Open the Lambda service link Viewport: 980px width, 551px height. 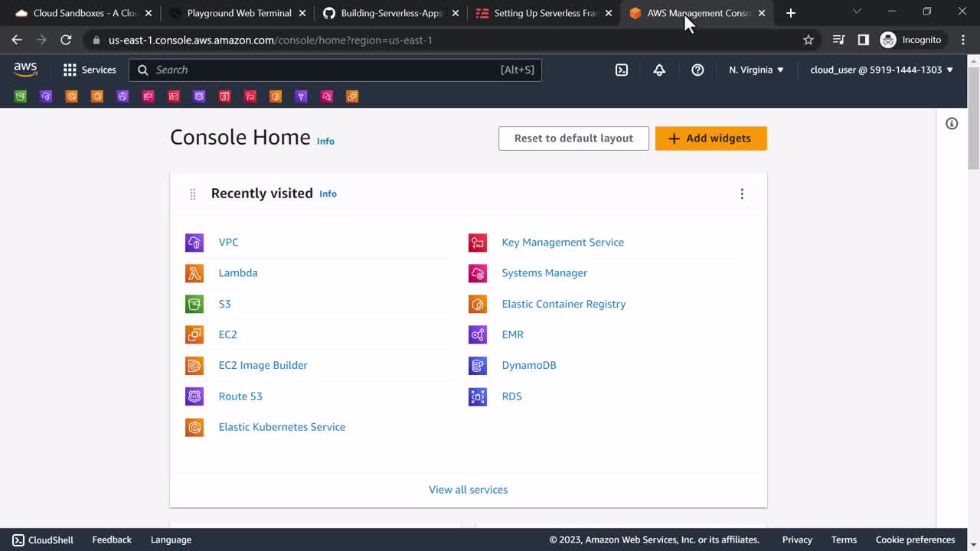tap(238, 273)
